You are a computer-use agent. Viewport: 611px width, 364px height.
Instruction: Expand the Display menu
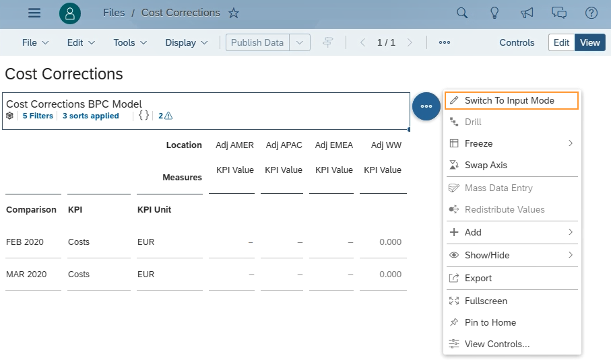[186, 42]
